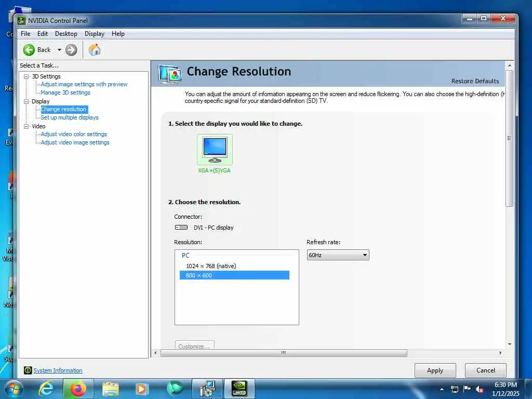Go to the Home page icon
This screenshot has width=532, height=399.
point(95,50)
